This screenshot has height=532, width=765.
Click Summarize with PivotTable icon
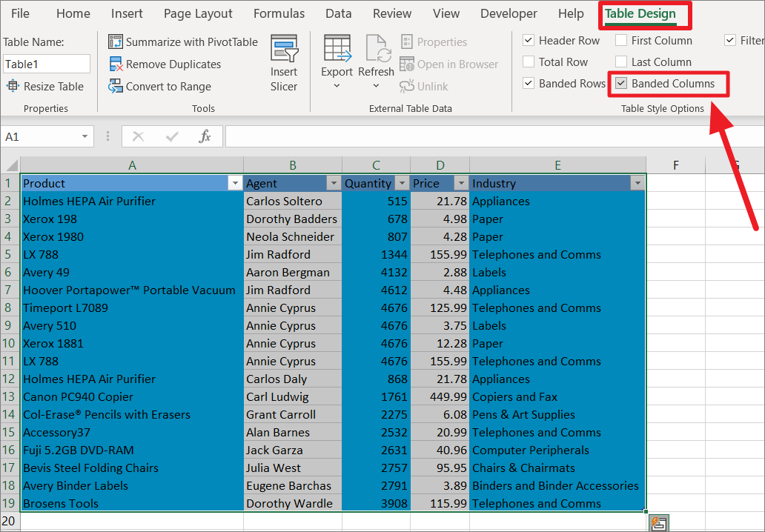116,42
